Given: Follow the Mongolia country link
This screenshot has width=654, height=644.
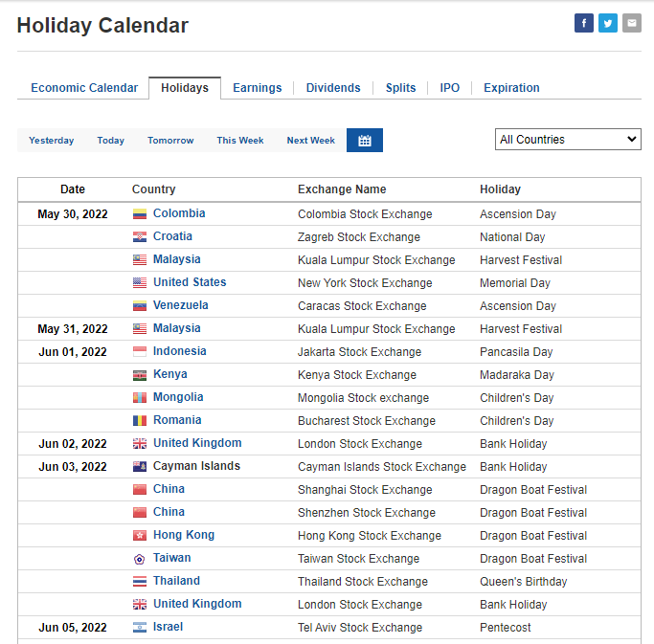Looking at the screenshot, I should click(178, 397).
